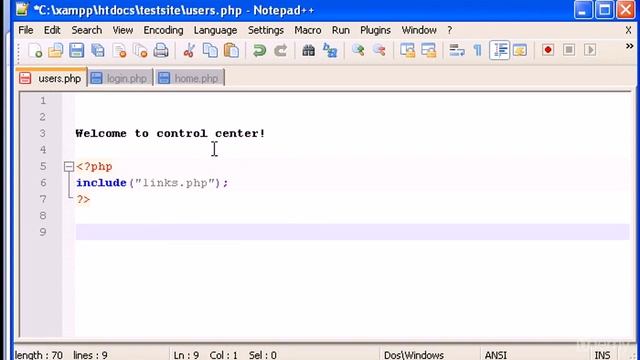Image resolution: width=640 pixels, height=360 pixels.
Task: Play back recorded macro button
Action: pyautogui.click(x=590, y=50)
